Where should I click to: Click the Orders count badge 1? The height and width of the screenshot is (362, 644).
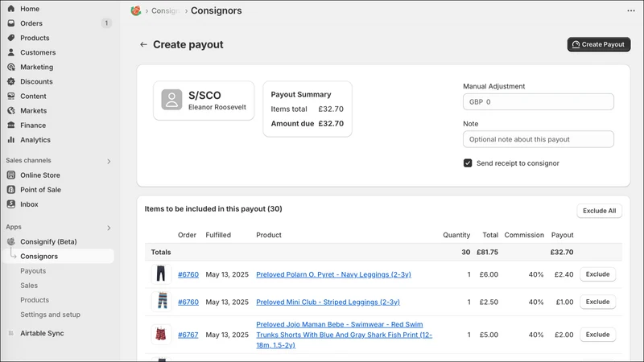point(106,23)
